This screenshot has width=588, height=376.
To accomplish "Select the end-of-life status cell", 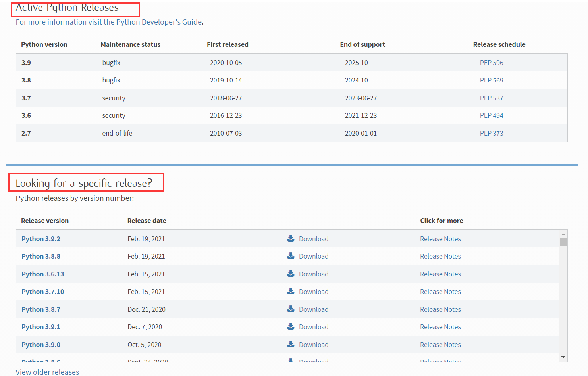I will pos(117,133).
